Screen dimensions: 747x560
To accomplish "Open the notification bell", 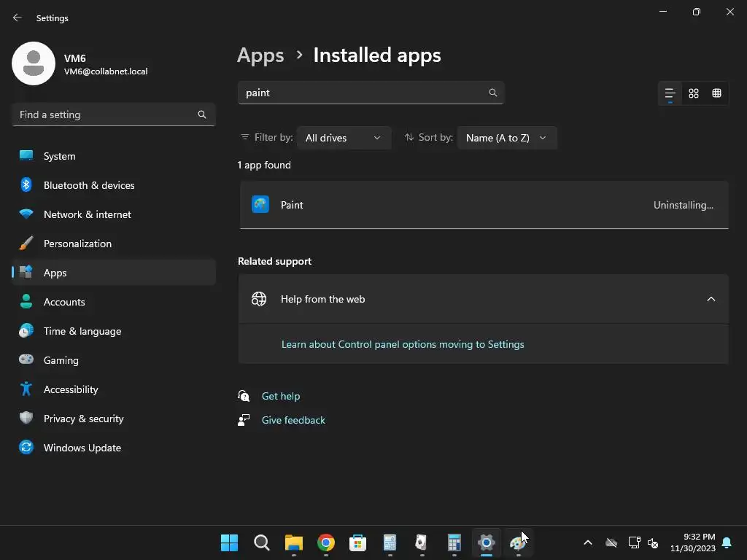I will pyautogui.click(x=727, y=542).
